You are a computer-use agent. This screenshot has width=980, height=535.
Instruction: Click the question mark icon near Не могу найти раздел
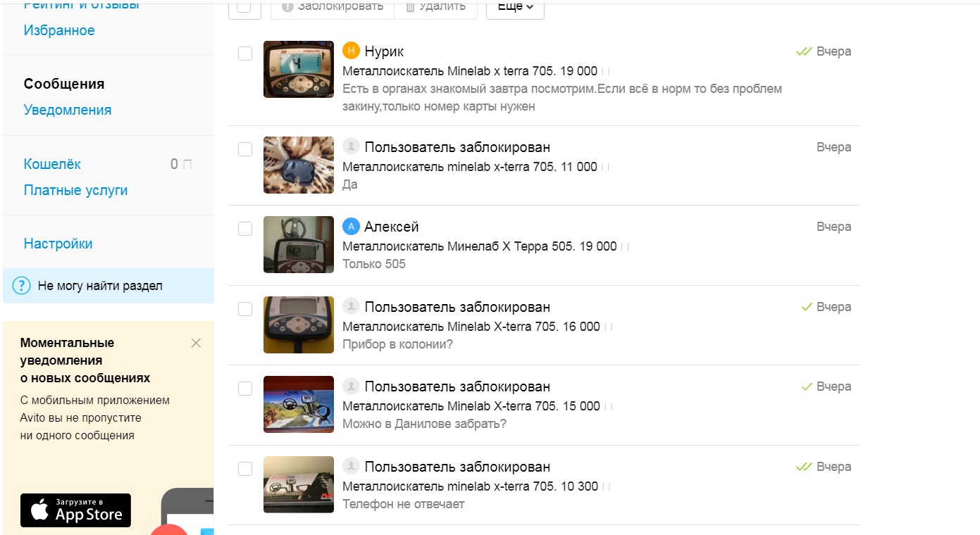[x=22, y=286]
